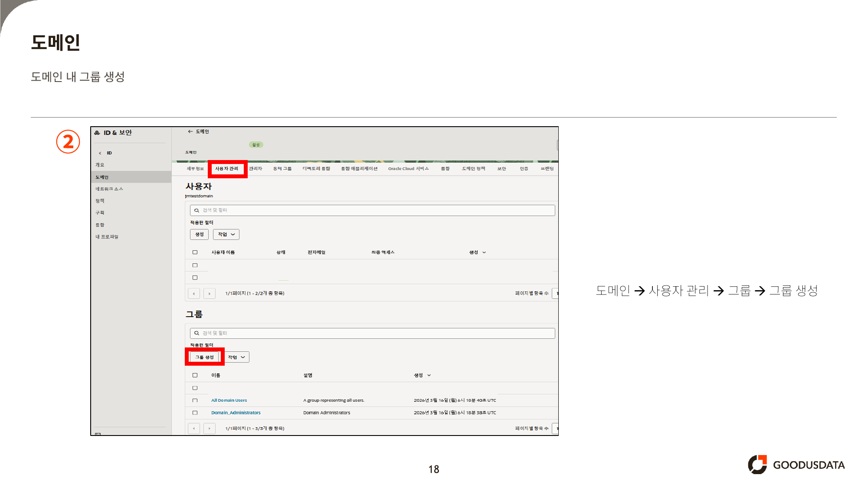Select 정책 in the sidebar
The width and height of the screenshot is (868, 488).
(x=100, y=201)
